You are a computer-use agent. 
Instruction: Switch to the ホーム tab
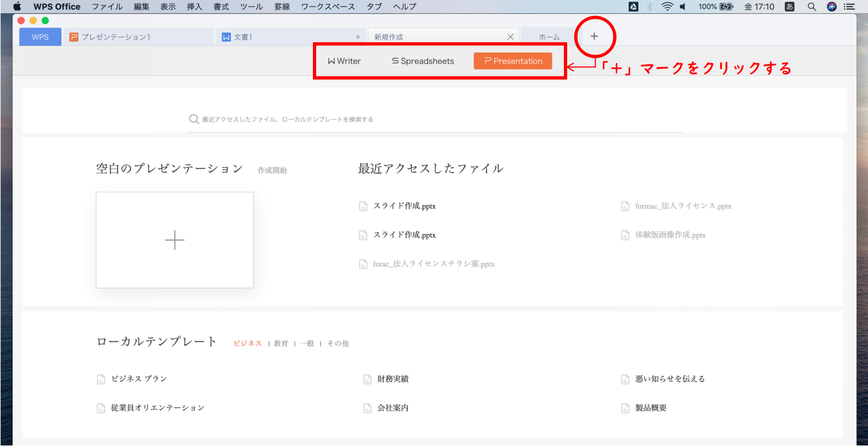549,37
